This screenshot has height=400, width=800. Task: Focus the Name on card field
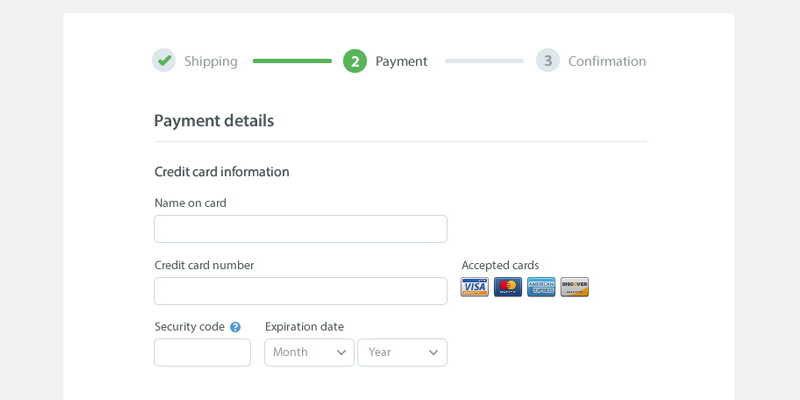(x=301, y=229)
